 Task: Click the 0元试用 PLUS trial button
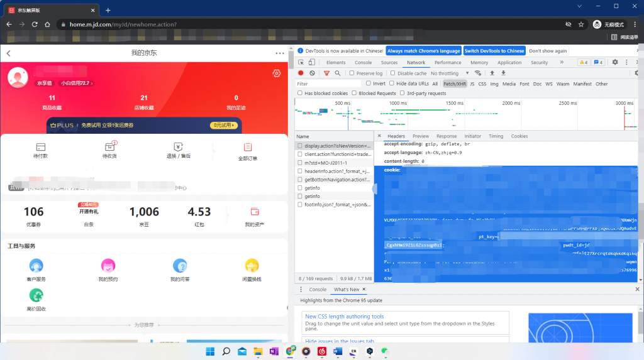click(x=224, y=125)
